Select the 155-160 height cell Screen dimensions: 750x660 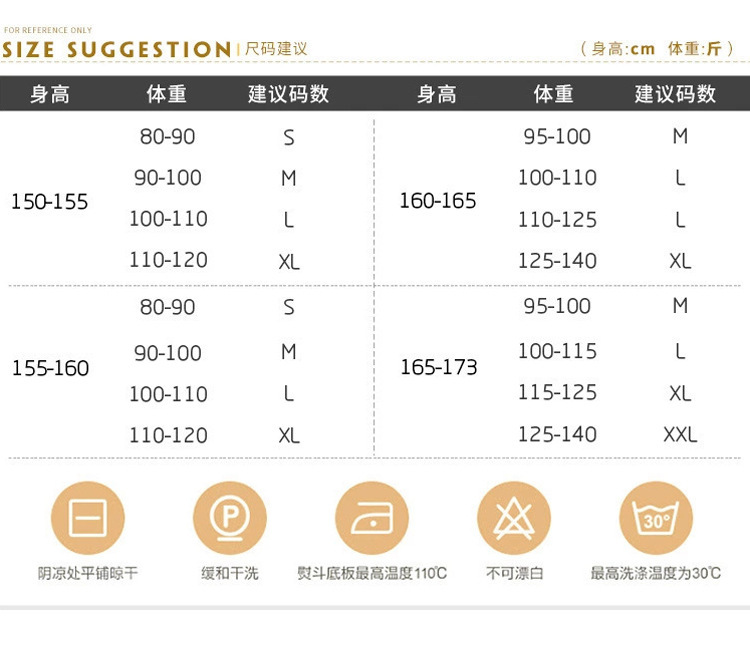point(50,368)
